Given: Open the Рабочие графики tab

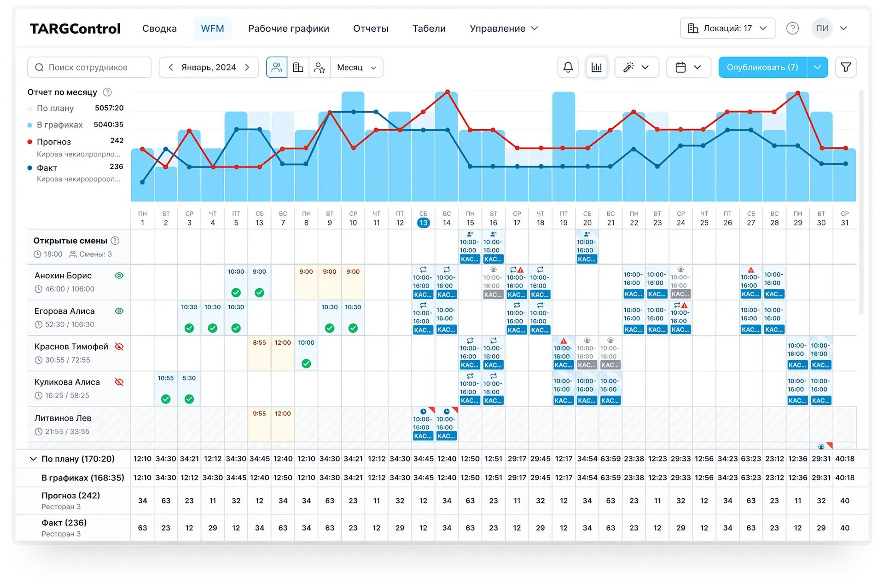Looking at the screenshot, I should (289, 28).
